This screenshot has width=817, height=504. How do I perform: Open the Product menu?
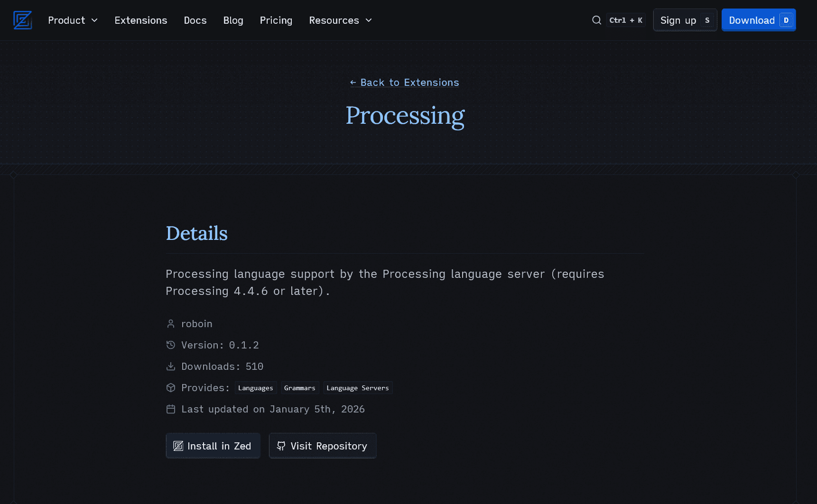coord(73,20)
